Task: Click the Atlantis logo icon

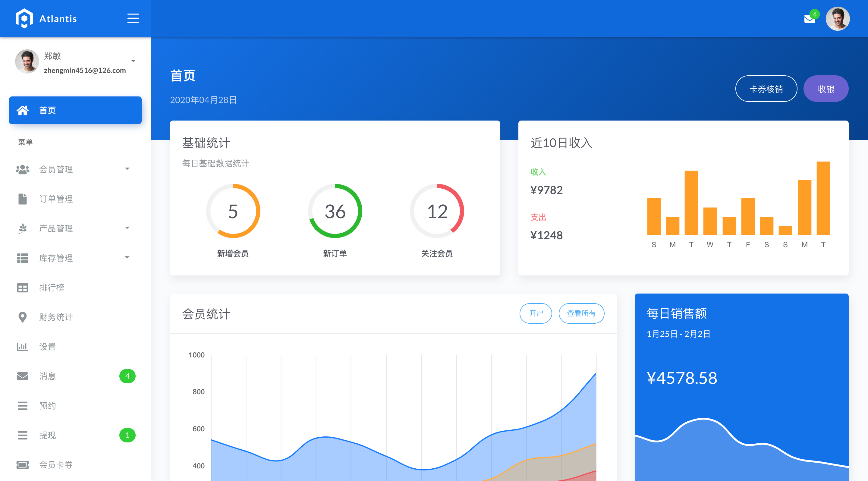Action: click(24, 18)
